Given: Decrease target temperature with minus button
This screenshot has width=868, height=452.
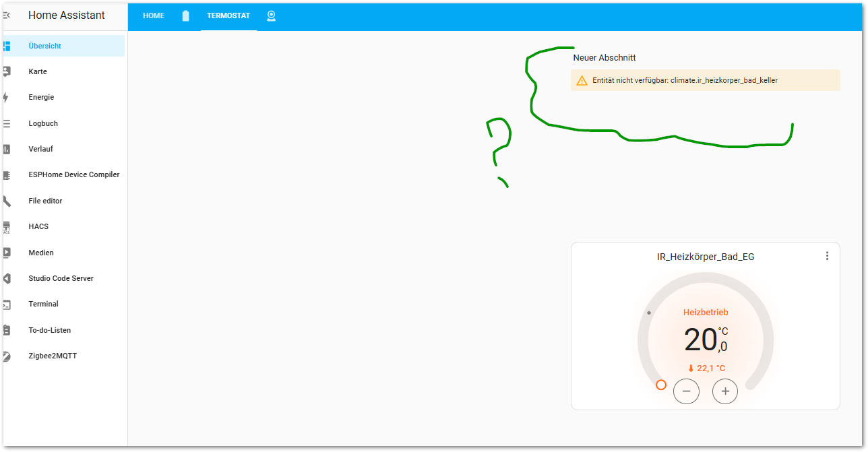Looking at the screenshot, I should [x=686, y=391].
